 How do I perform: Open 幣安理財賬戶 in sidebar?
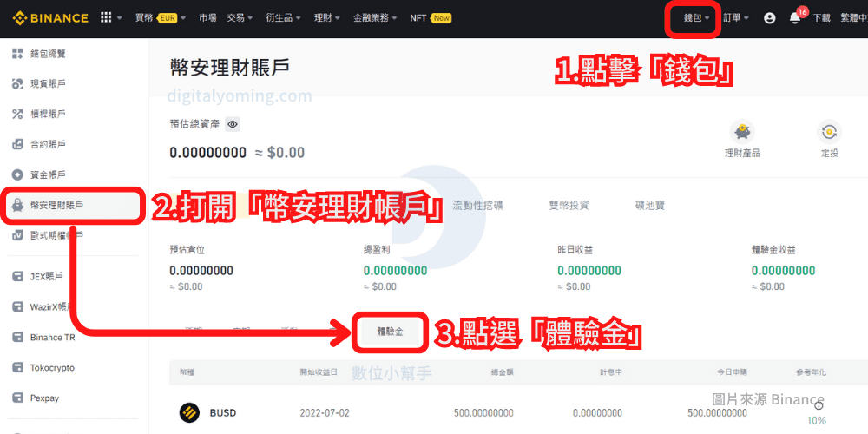(x=57, y=206)
